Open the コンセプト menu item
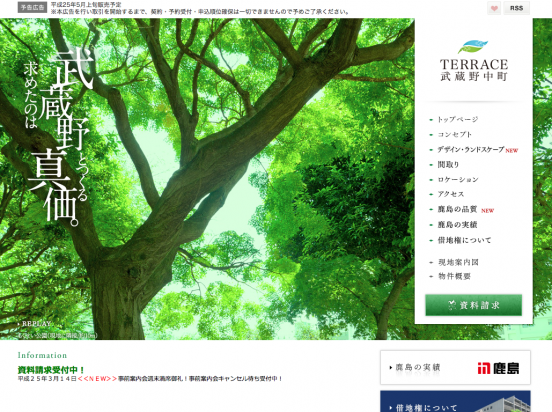552x412 pixels. click(454, 135)
